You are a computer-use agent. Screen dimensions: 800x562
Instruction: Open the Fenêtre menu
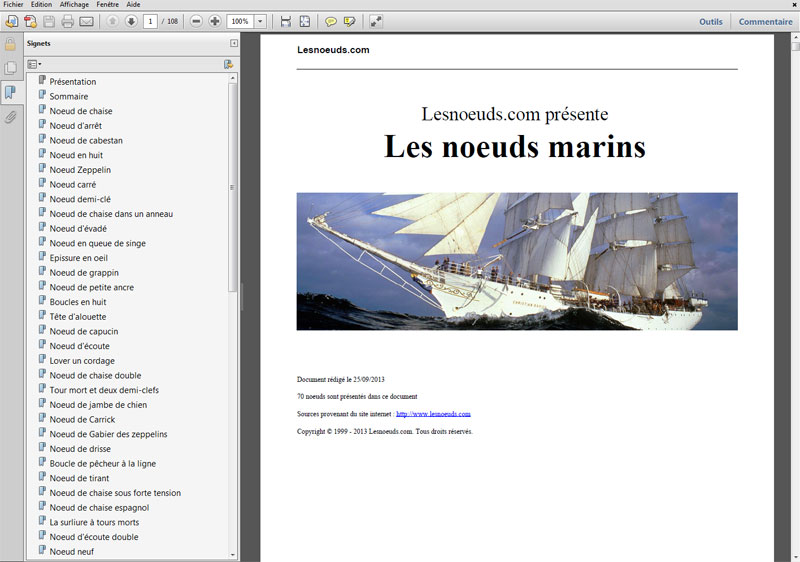click(107, 4)
